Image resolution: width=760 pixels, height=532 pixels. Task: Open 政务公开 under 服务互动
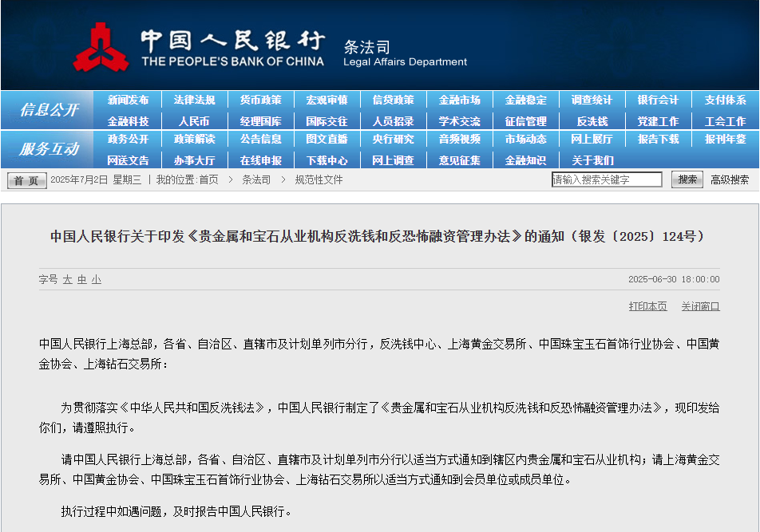pyautogui.click(x=128, y=139)
